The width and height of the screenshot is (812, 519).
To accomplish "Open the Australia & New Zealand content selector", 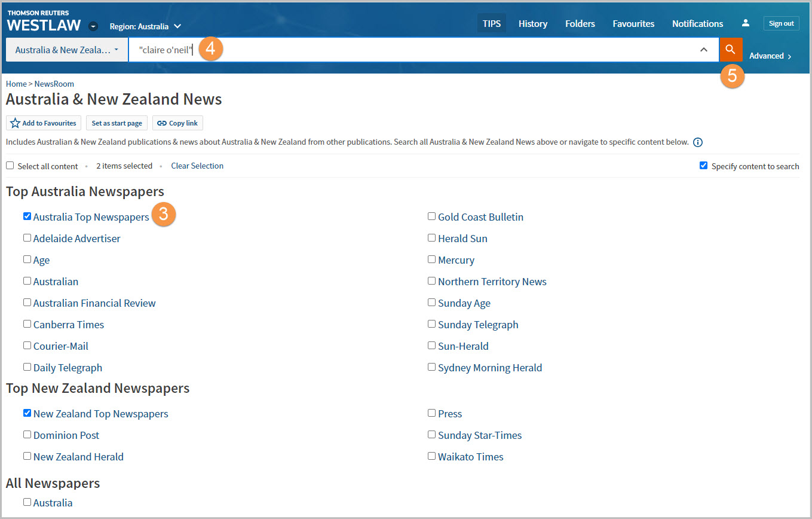I will (x=67, y=50).
